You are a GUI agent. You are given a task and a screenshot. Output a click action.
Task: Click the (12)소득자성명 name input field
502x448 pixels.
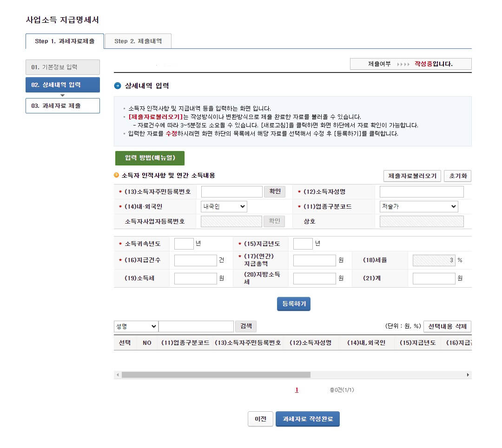tap(421, 191)
